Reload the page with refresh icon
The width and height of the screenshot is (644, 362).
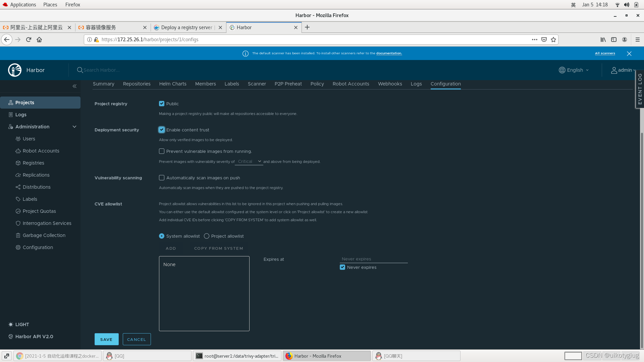pos(29,40)
